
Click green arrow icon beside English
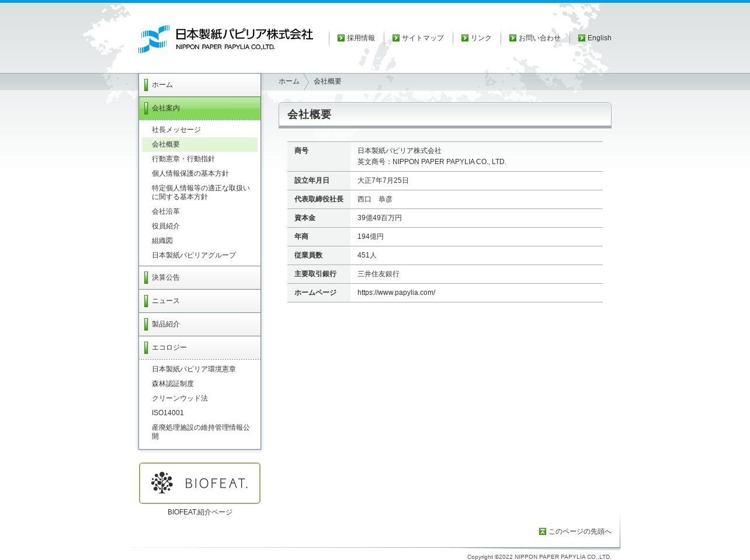click(x=582, y=38)
